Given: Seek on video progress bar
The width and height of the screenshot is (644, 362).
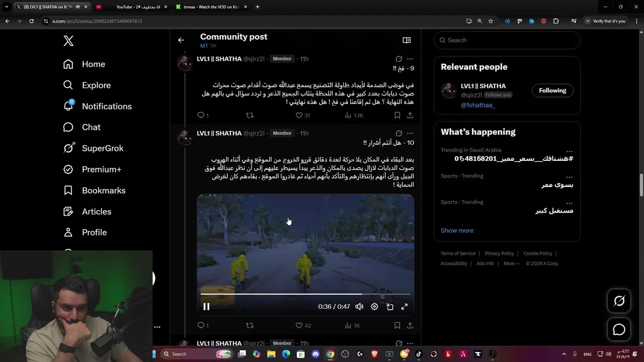Looking at the screenshot, I should point(305,294).
